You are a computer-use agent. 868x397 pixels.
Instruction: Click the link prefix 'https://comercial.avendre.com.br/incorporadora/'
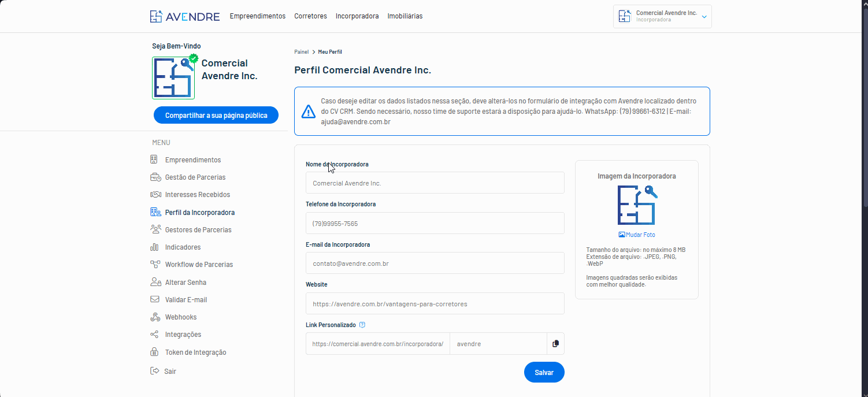(378, 343)
